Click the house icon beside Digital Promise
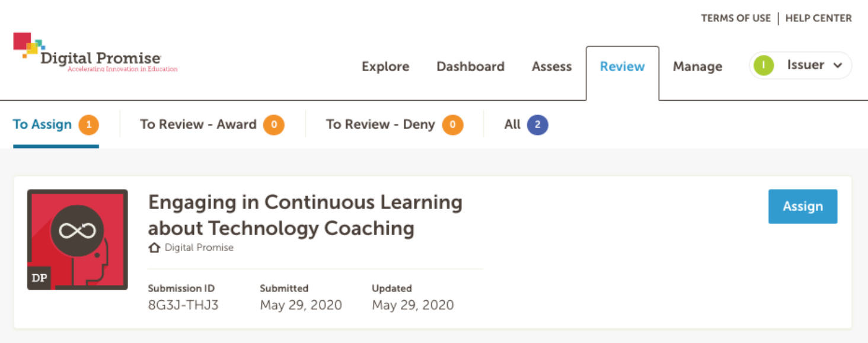This screenshot has width=868, height=343. [x=154, y=248]
